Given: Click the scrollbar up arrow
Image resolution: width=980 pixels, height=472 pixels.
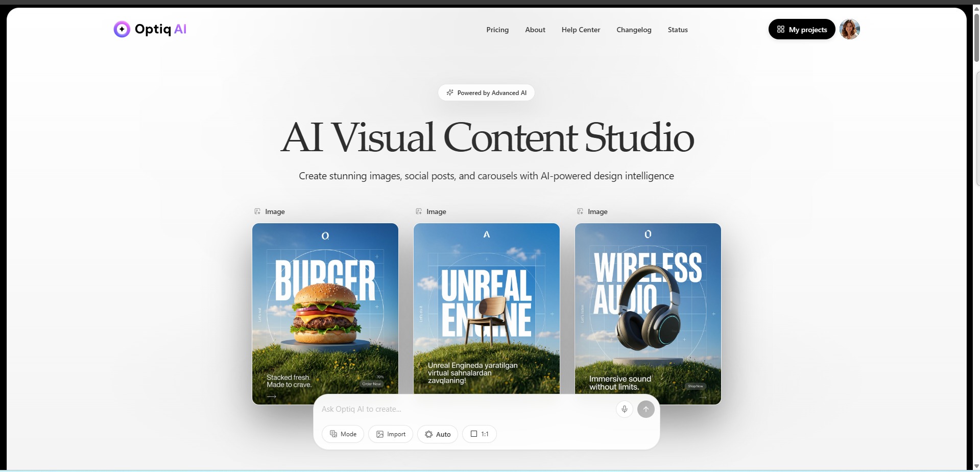Looking at the screenshot, I should point(976,9).
